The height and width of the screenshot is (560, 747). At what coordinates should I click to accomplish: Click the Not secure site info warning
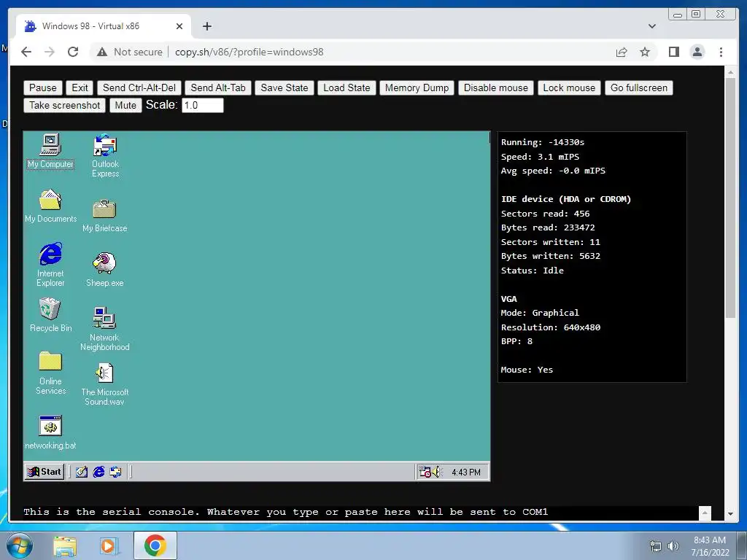click(x=129, y=52)
